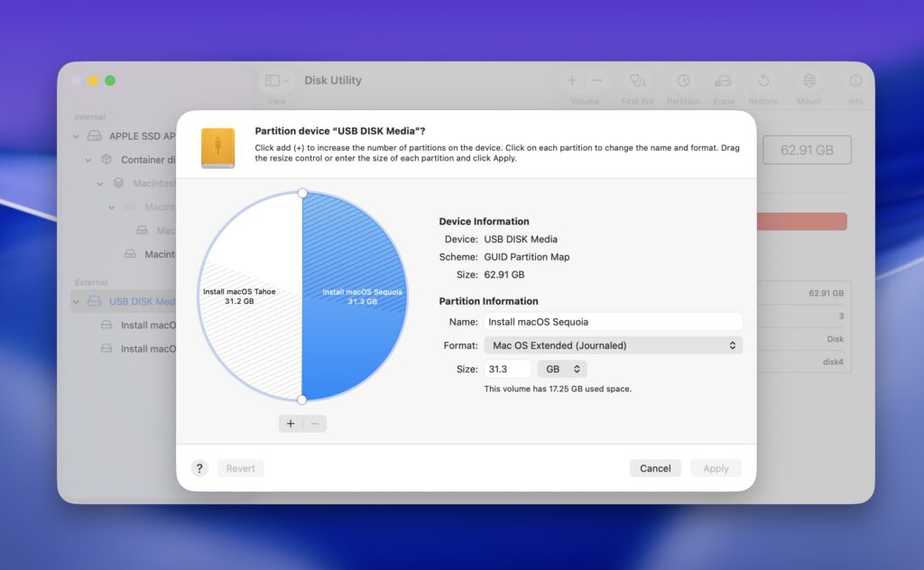
Task: Collapse the APPLE SSD disk tree
Action: (x=76, y=136)
